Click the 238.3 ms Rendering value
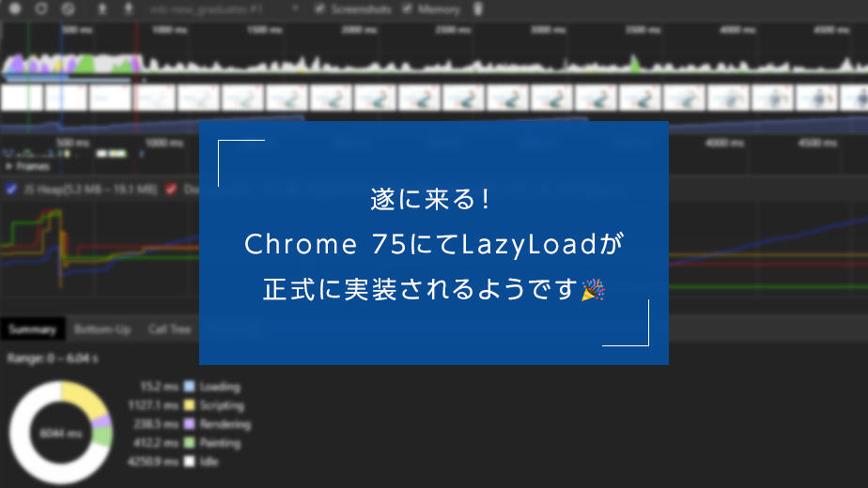 coord(156,424)
